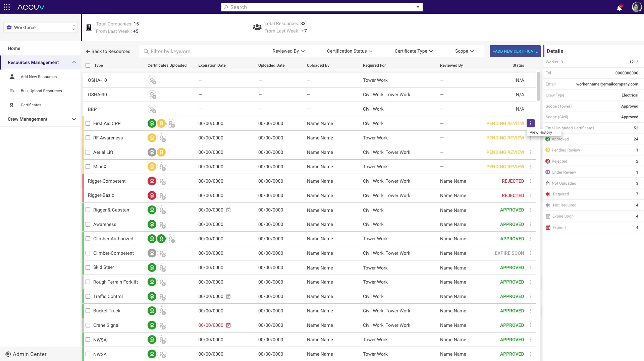Open three-dot menu for Rigger-Basic row
This screenshot has width=644, height=361.
tap(531, 195)
